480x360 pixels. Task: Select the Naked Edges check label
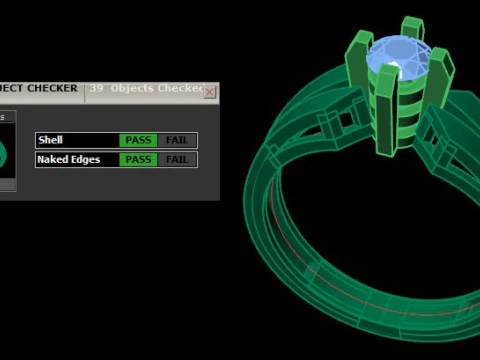pos(69,160)
